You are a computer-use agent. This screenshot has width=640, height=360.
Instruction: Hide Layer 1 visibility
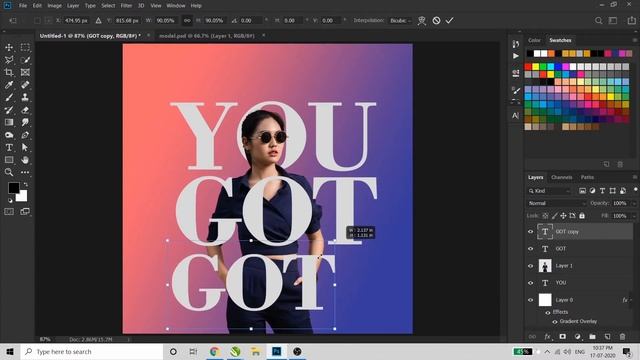[x=531, y=266]
